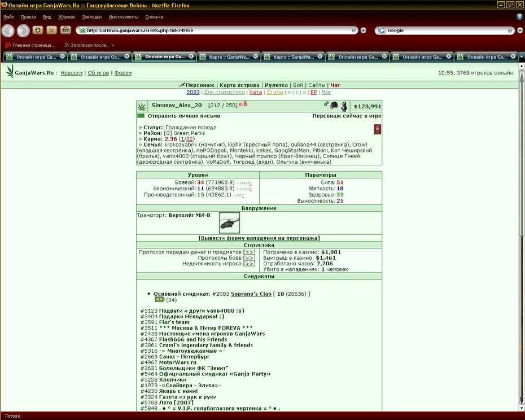The height and width of the screenshot is (420, 525).
Task: Open money and items transfer protocol [>>]
Action: point(249,252)
